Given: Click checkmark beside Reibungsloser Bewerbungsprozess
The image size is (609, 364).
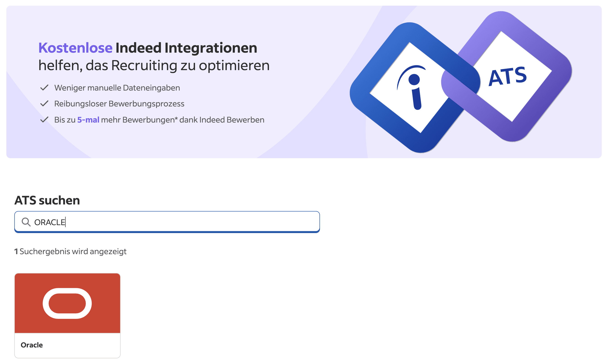Looking at the screenshot, I should (x=44, y=103).
